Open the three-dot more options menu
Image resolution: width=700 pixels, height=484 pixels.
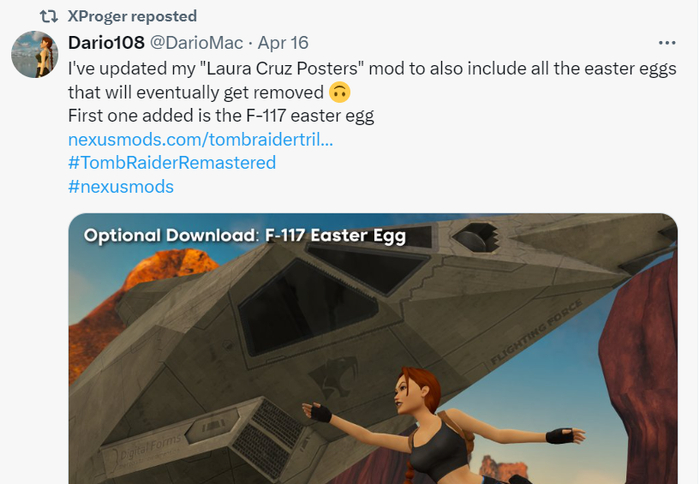tap(667, 43)
